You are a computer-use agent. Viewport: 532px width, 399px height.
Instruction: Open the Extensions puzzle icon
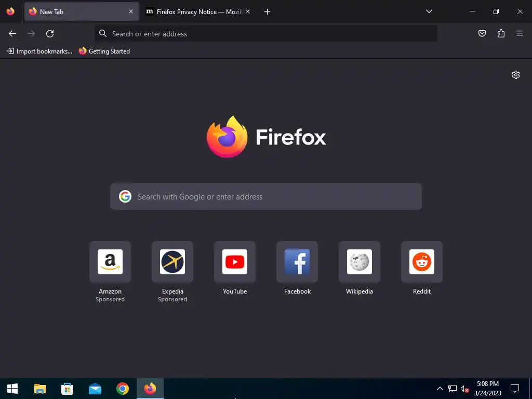click(x=501, y=33)
